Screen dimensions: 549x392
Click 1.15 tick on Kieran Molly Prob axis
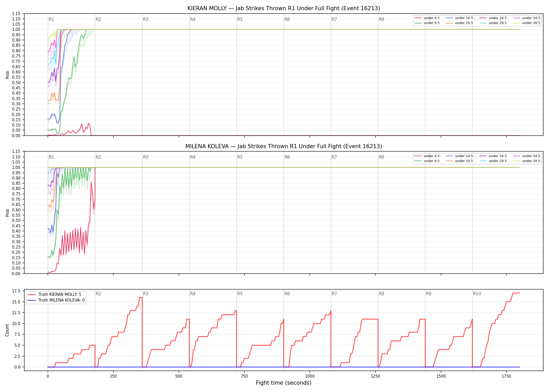point(16,14)
